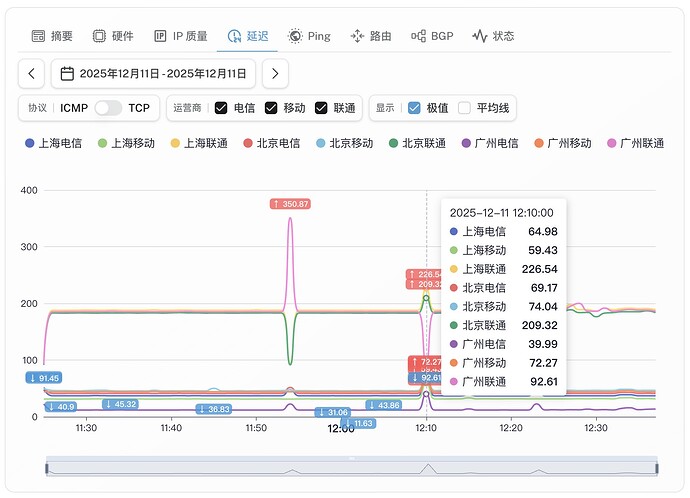The image size is (690, 498).
Task: Uncheck the 电信 carrier checkbox
Action: coord(221,108)
